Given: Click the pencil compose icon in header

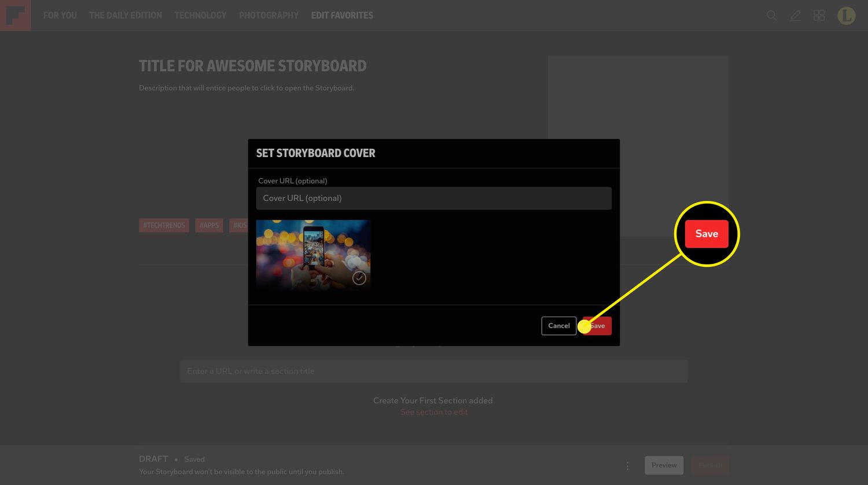Looking at the screenshot, I should (796, 16).
